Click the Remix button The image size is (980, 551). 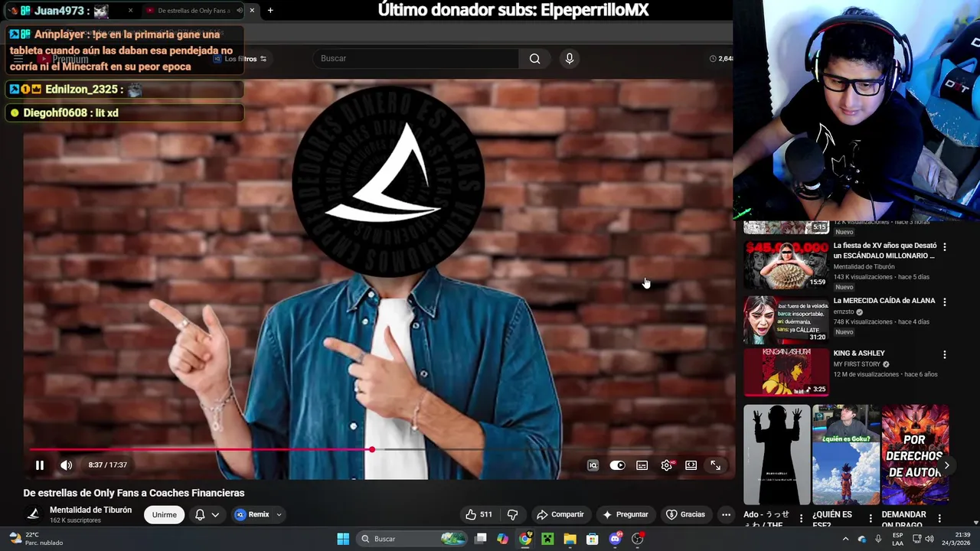click(x=253, y=514)
